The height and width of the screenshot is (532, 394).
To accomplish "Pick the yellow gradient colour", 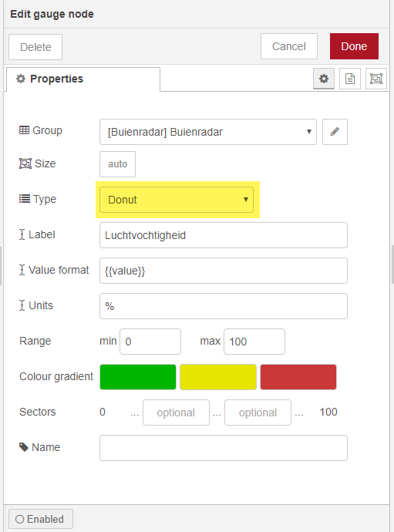I will tap(218, 377).
